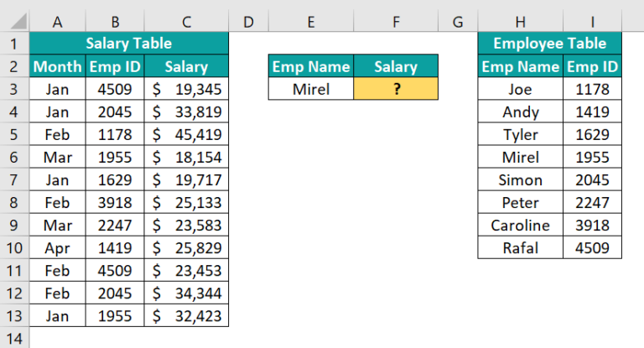Viewport: 644px width, 348px height.
Task: Click the row 1 header
Action: (x=14, y=44)
